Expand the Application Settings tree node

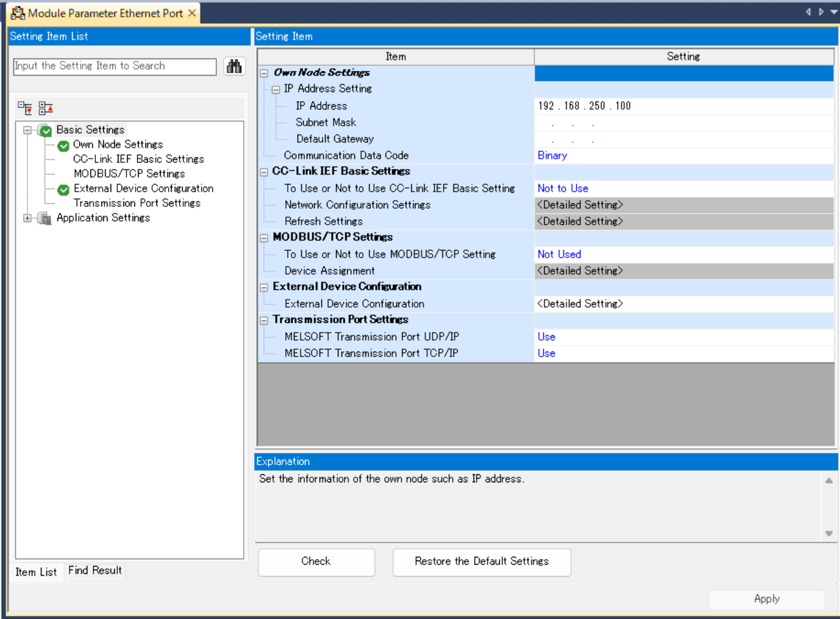coord(27,218)
